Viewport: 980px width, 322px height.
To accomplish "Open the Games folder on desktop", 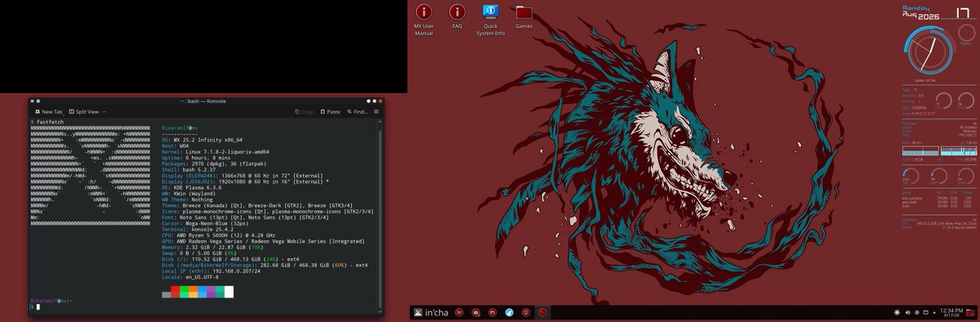I will tap(524, 16).
